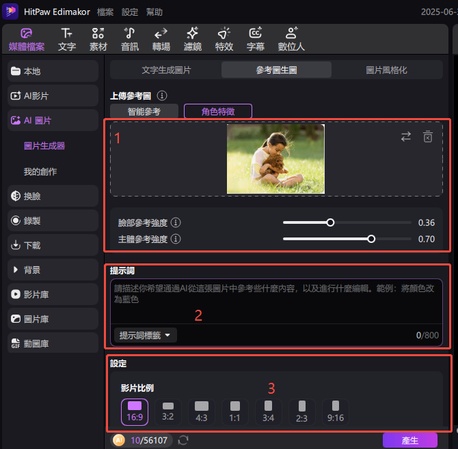Click info icon beside 上傳參考圖
Image resolution: width=458 pixels, height=449 pixels.
tap(162, 96)
